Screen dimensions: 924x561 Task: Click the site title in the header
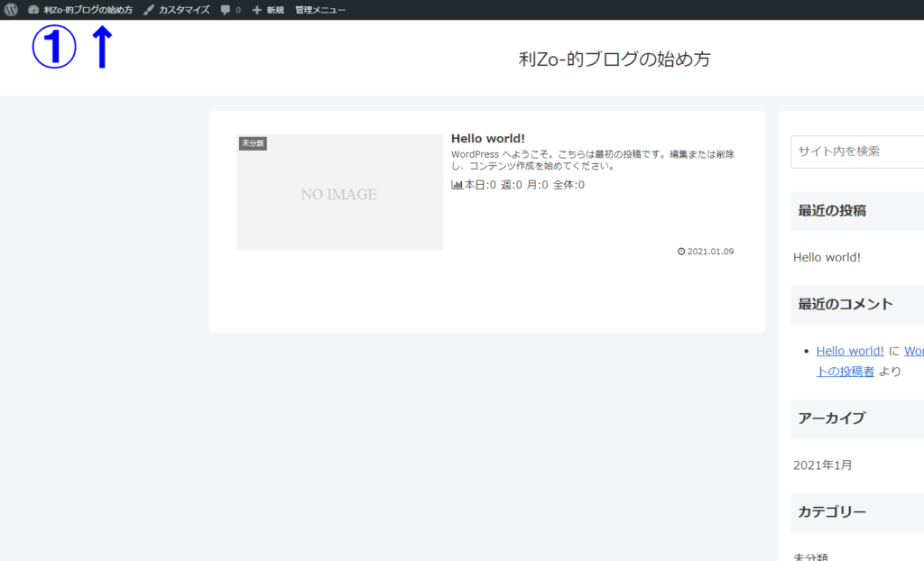(x=614, y=60)
